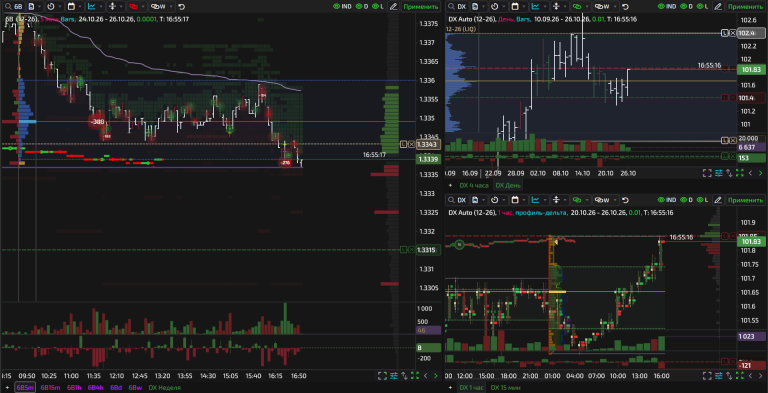The image size is (768, 393).
Task: Expand the red link dropdown arrow in the 6B chart
Action: click(x=143, y=6)
